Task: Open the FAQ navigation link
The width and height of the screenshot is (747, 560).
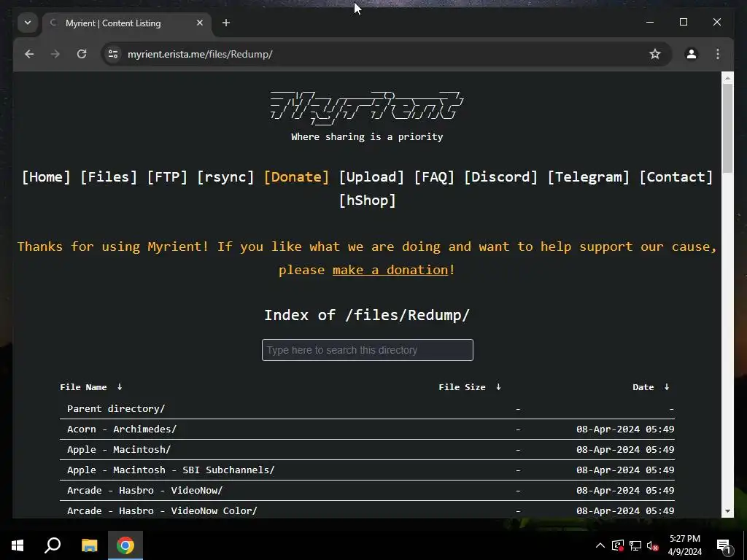Action: pyautogui.click(x=434, y=177)
